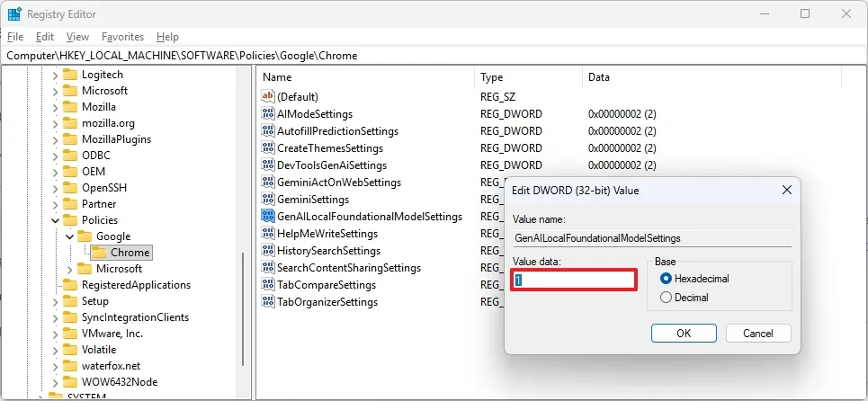
Task: Open the Help menu
Action: [x=167, y=37]
